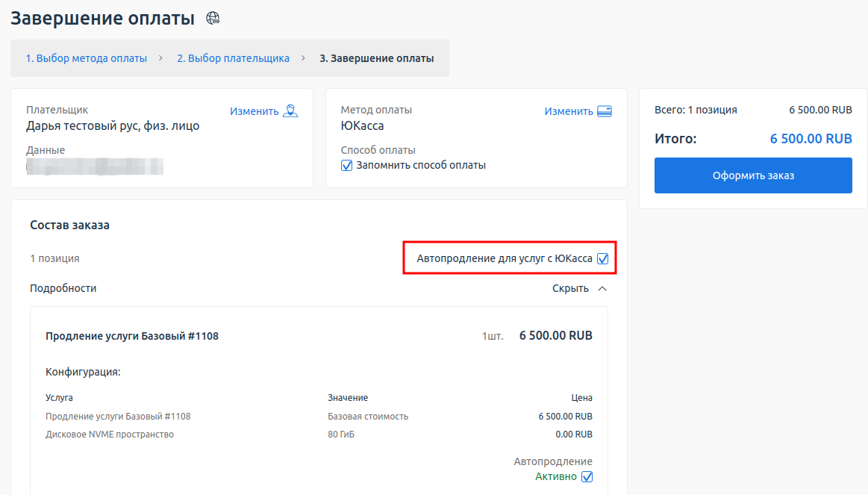Click the payment card icon
This screenshot has width=868, height=495.
click(x=605, y=111)
